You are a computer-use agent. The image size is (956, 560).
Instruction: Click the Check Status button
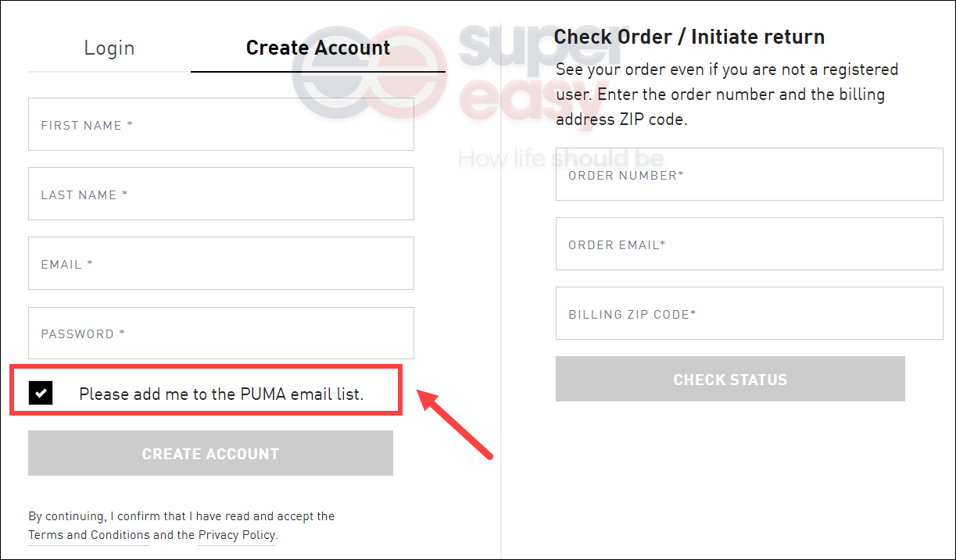[x=730, y=380]
